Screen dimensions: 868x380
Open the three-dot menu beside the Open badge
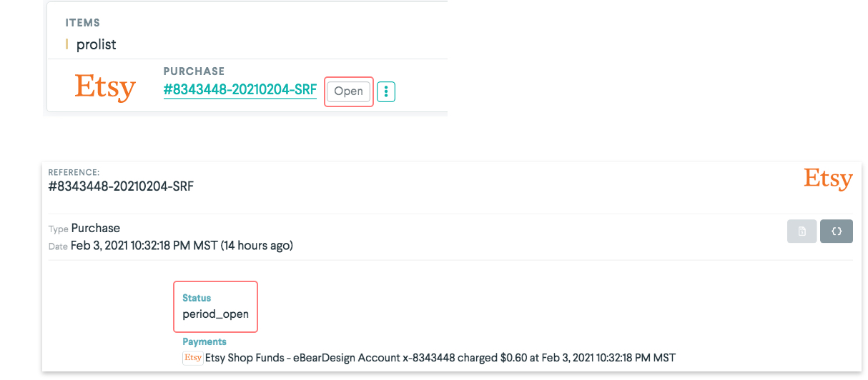386,91
